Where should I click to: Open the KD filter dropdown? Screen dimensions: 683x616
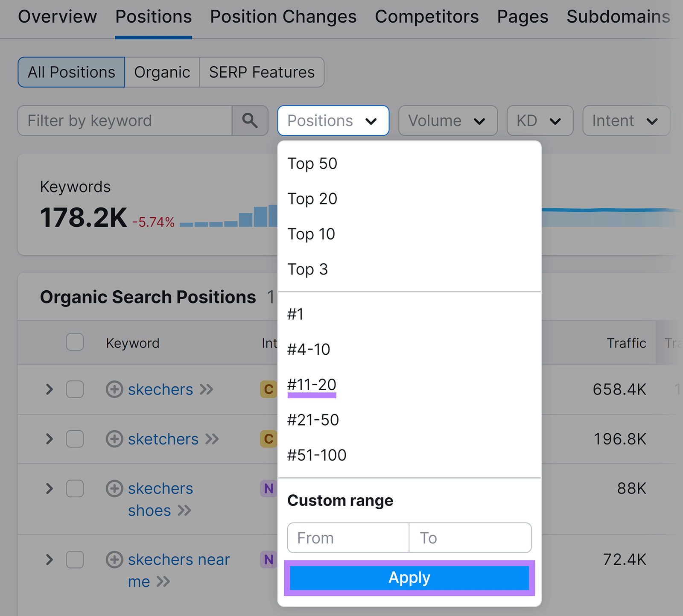540,121
